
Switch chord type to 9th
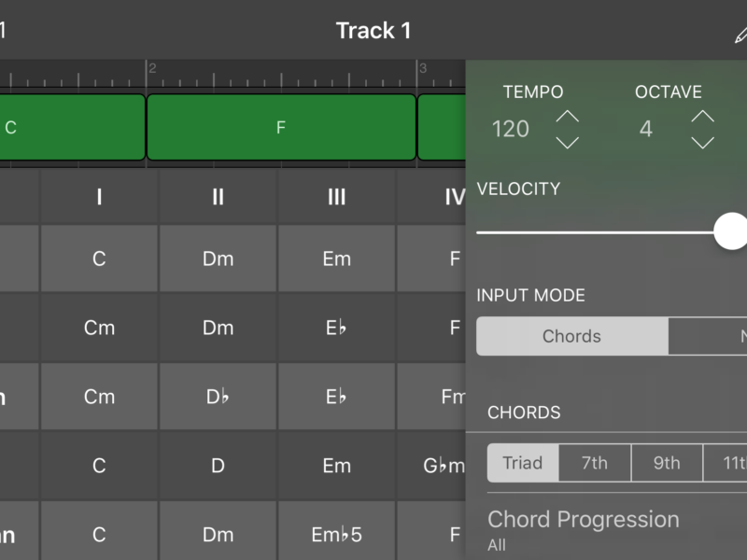tap(667, 463)
